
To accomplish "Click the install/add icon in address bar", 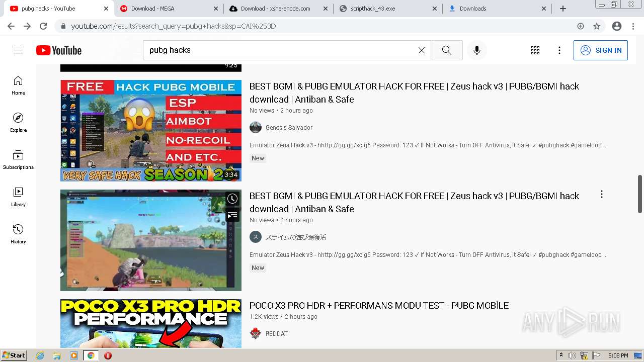I will (x=581, y=26).
